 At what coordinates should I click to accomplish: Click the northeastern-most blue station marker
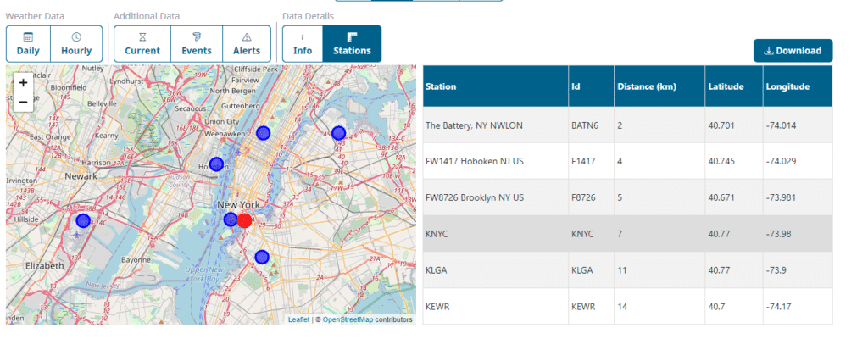click(338, 132)
